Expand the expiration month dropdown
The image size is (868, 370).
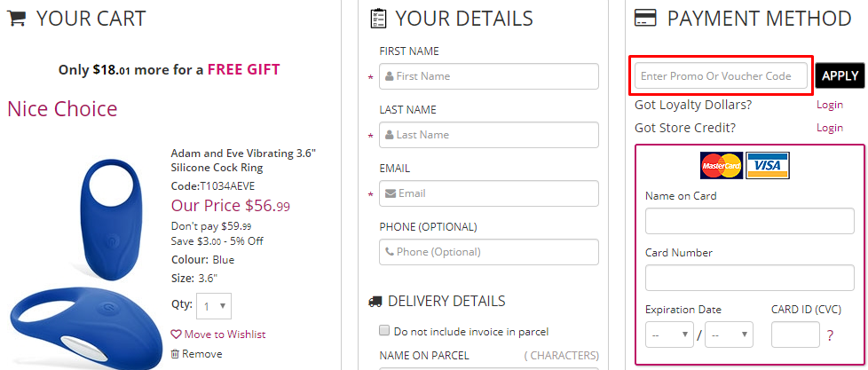click(x=669, y=335)
